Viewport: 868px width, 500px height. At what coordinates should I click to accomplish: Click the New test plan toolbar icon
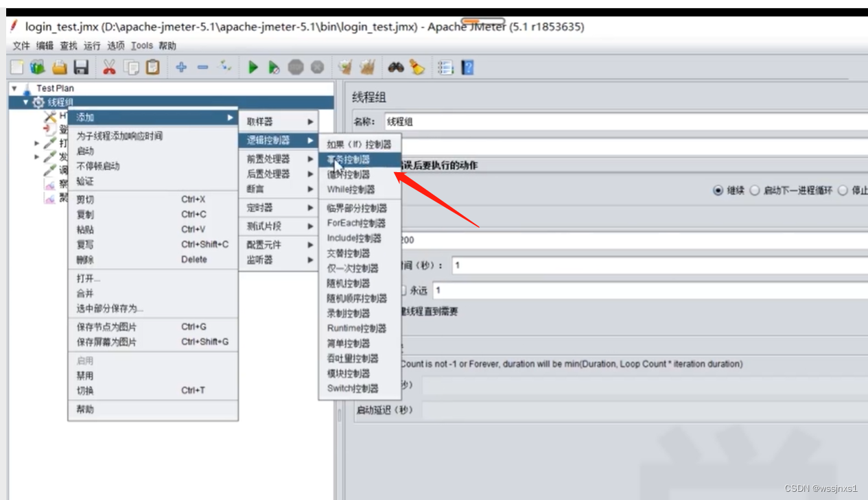coord(17,67)
